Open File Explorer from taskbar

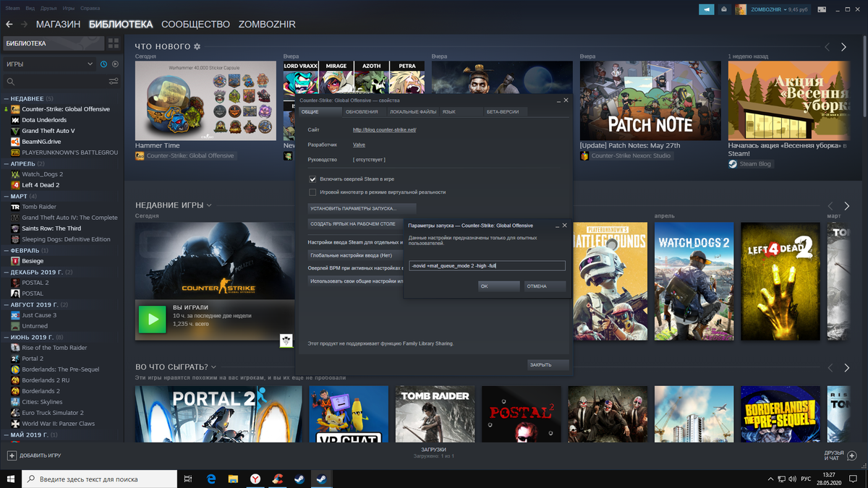(x=234, y=479)
